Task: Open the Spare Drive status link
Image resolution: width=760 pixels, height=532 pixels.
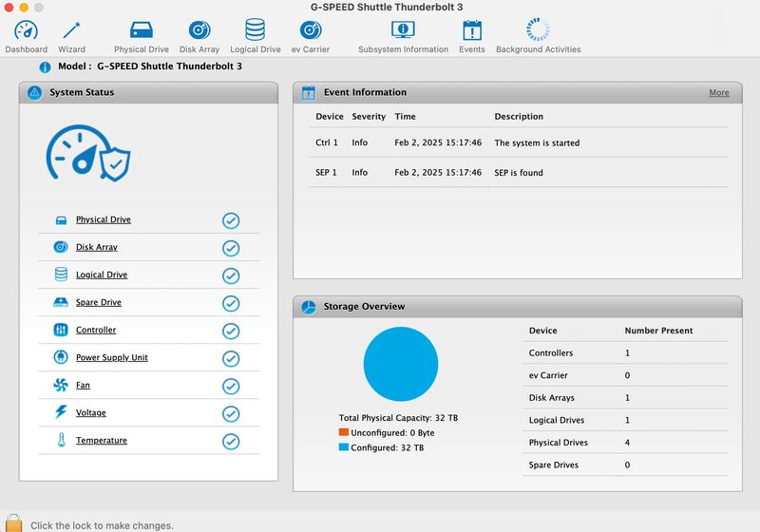Action: [x=99, y=303]
